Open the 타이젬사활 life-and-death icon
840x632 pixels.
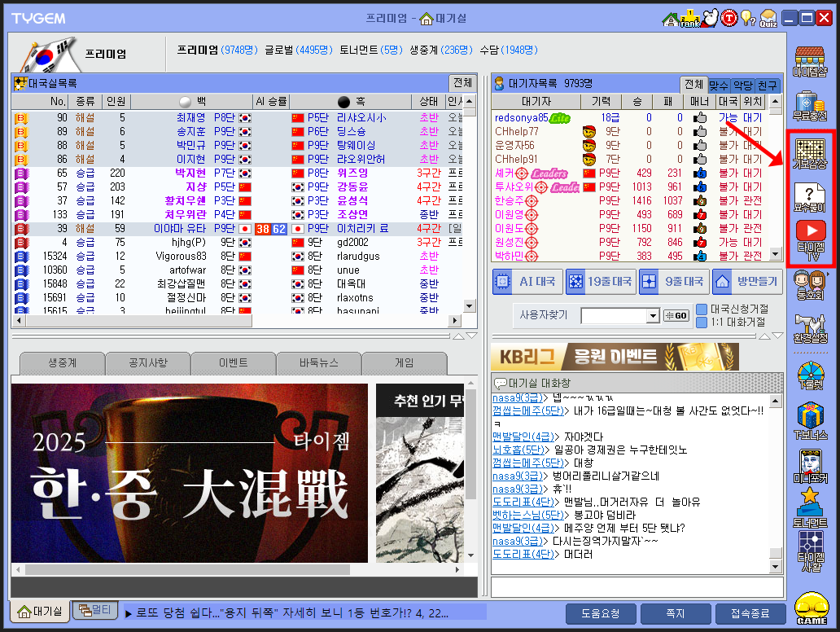[x=811, y=551]
